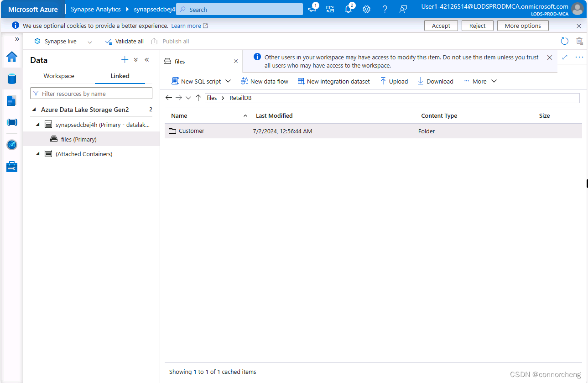Expand the files tab view with the diagonal arrows icon
The height and width of the screenshot is (383, 588).
565,57
